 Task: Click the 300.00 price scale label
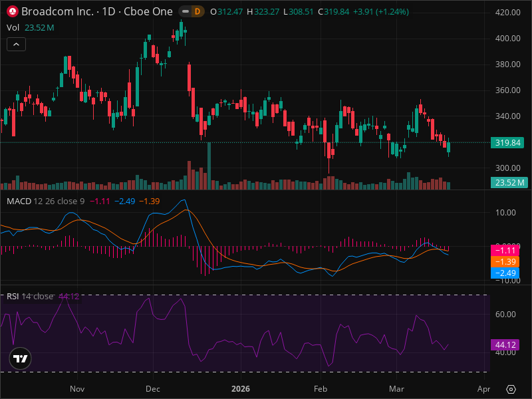[507, 168]
